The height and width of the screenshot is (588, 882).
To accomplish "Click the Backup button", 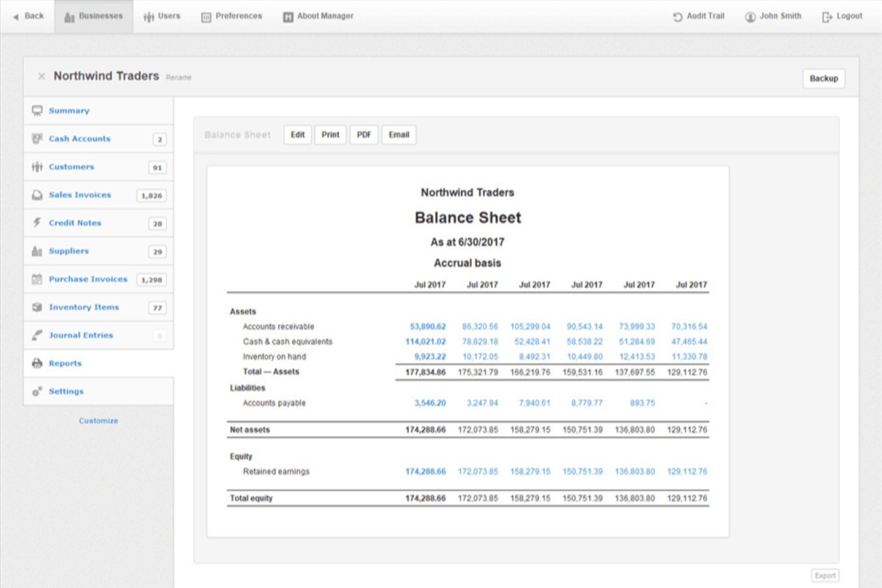I will pos(824,79).
